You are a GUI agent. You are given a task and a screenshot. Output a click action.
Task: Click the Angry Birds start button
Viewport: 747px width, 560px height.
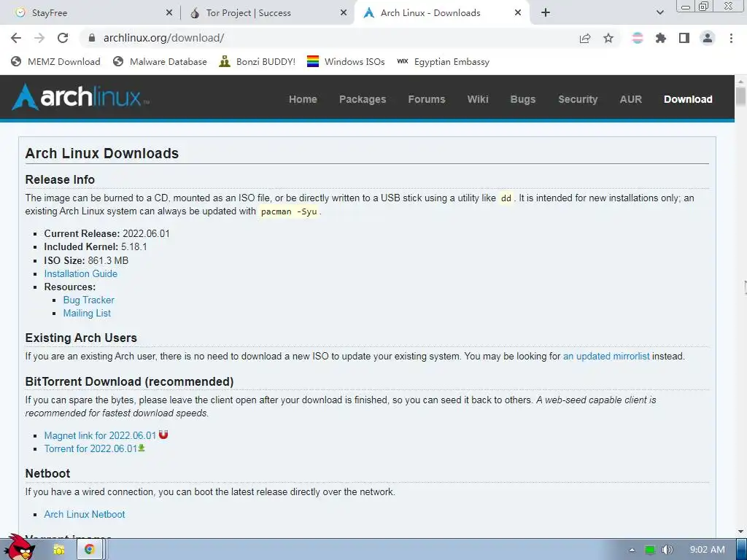(x=19, y=547)
